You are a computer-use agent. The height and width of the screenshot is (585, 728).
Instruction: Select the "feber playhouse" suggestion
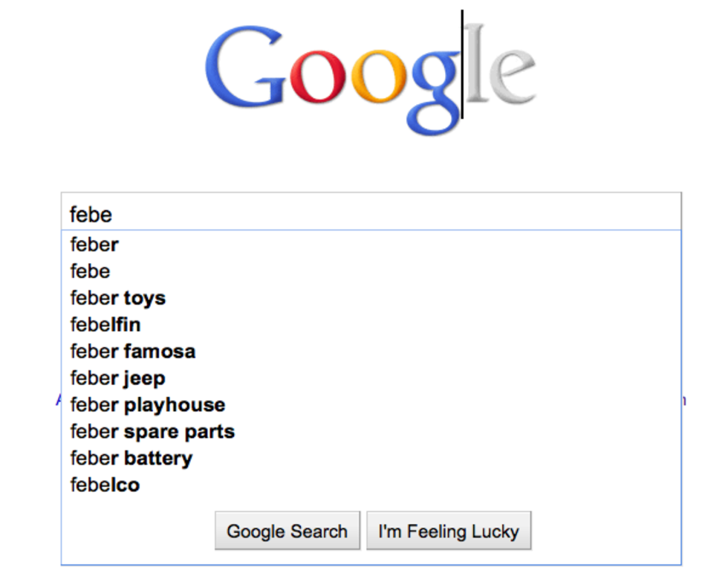point(371,404)
